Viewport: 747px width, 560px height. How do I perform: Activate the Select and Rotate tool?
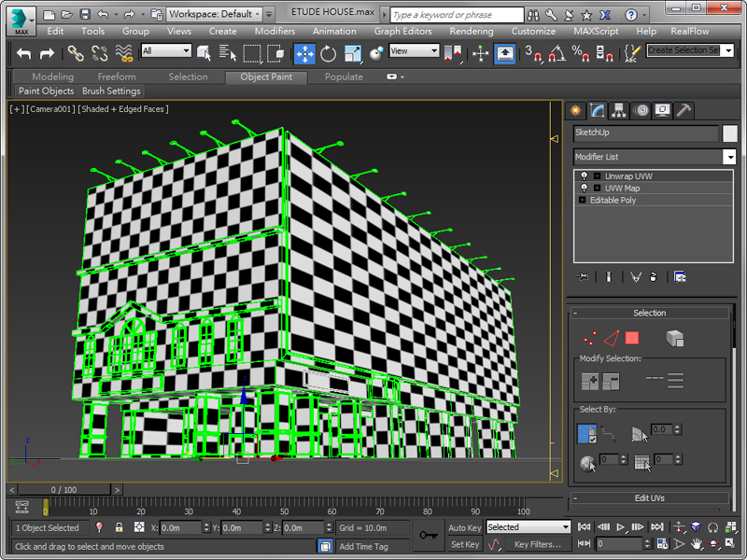(x=329, y=53)
